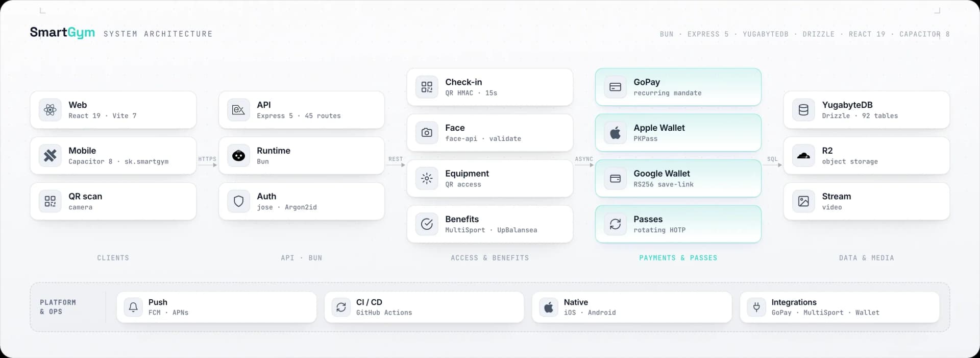Click the sun-like icon on Equipment card
Screen dimensions: 980x358
click(x=427, y=178)
